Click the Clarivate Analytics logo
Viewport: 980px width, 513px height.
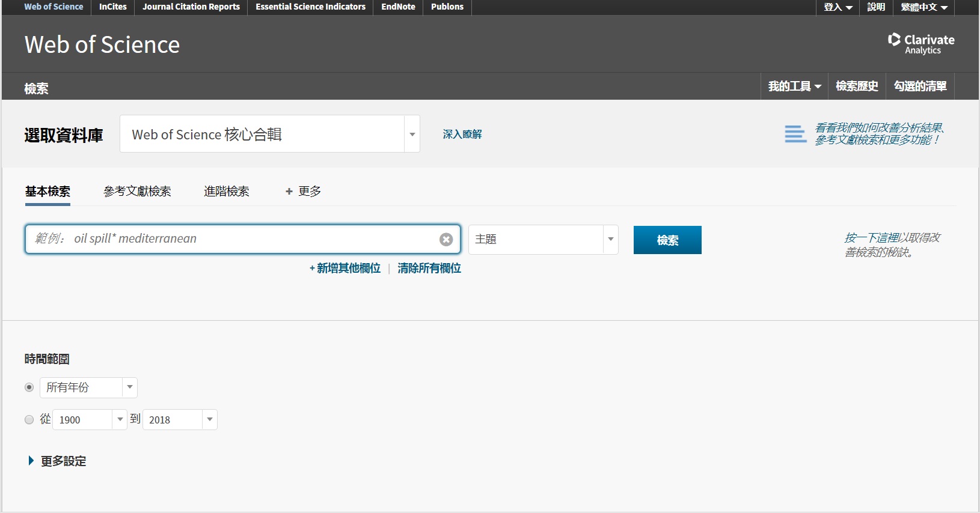point(921,44)
